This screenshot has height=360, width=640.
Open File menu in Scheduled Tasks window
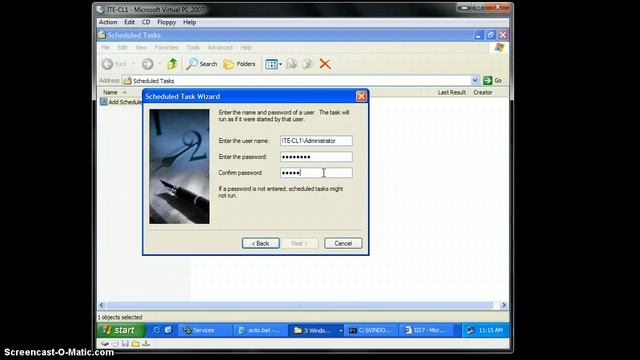coord(105,47)
